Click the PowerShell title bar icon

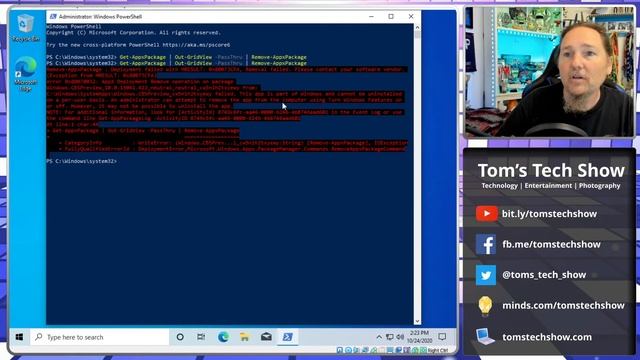(53, 17)
